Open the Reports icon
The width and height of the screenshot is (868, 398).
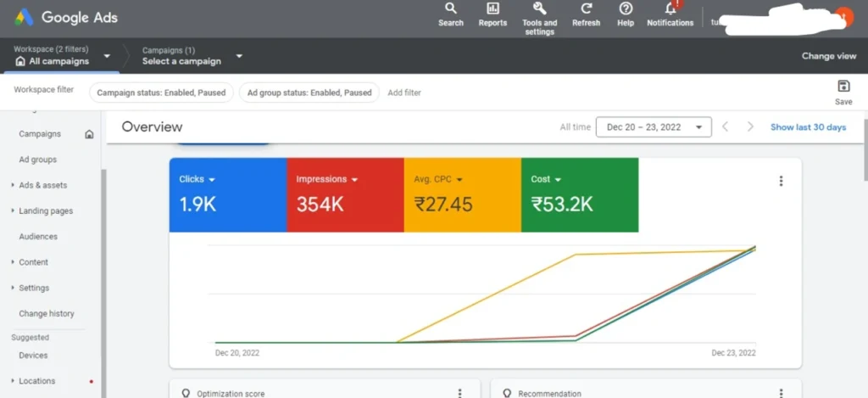[x=492, y=9]
